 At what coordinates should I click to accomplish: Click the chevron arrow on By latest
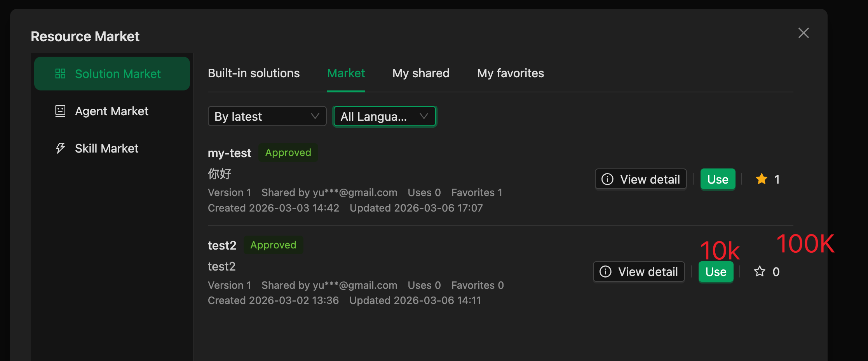point(315,116)
